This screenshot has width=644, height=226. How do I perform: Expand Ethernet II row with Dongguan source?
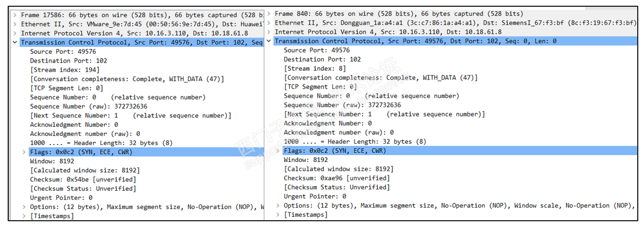click(270, 23)
